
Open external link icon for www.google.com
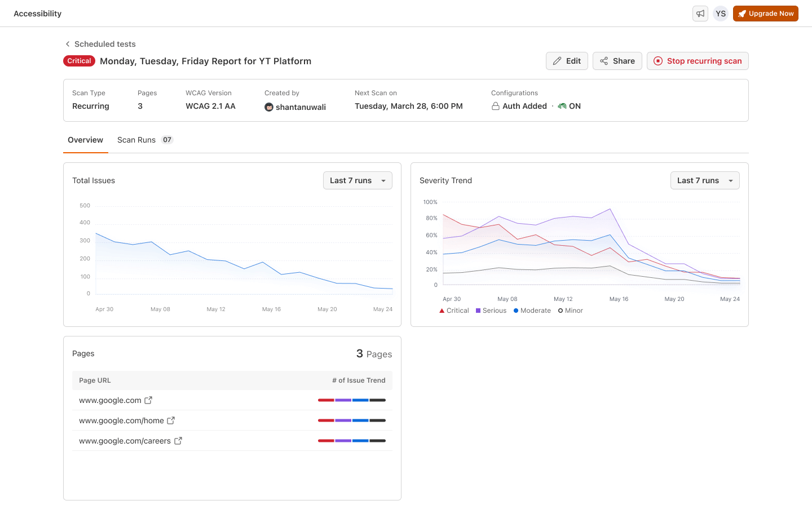coord(148,400)
